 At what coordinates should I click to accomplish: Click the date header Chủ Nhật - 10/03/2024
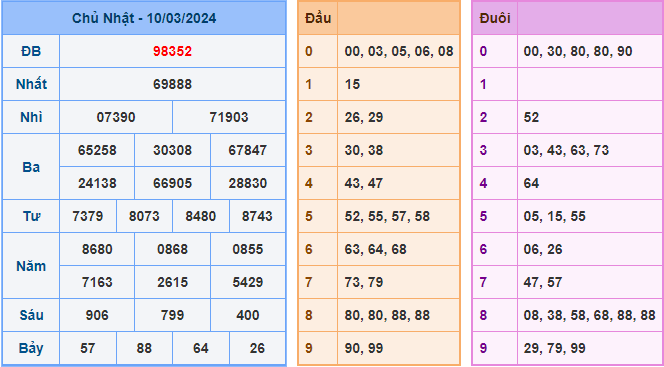144,19
